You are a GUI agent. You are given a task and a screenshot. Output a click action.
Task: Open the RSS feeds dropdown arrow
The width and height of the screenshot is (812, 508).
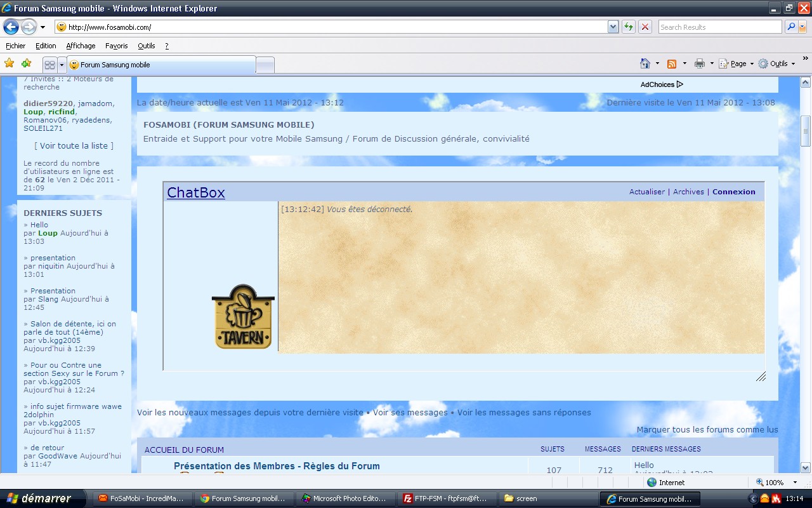coord(684,63)
